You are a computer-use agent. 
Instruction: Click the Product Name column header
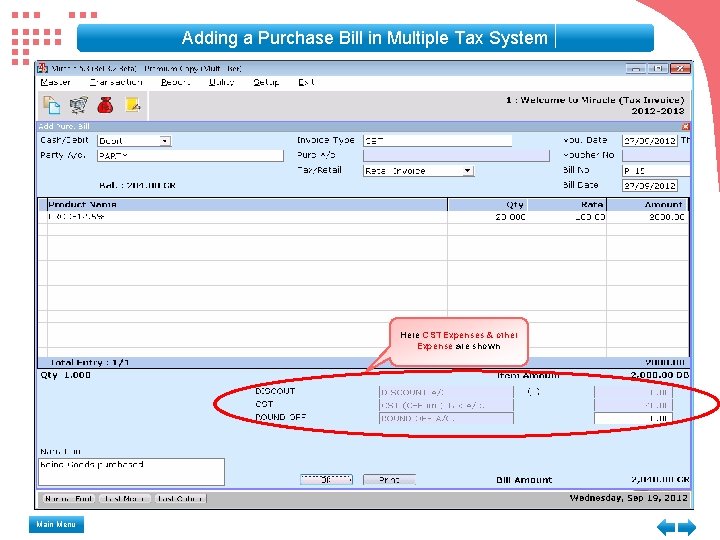(247, 204)
